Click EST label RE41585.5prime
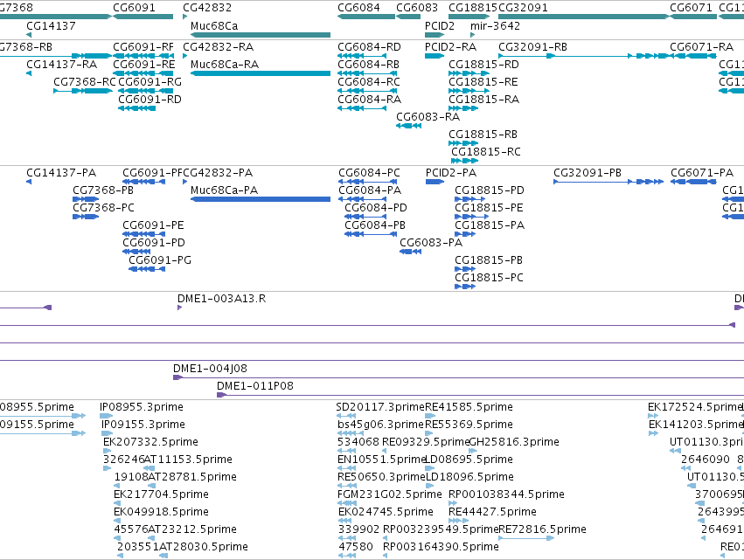This screenshot has height=560, width=744. [x=469, y=407]
